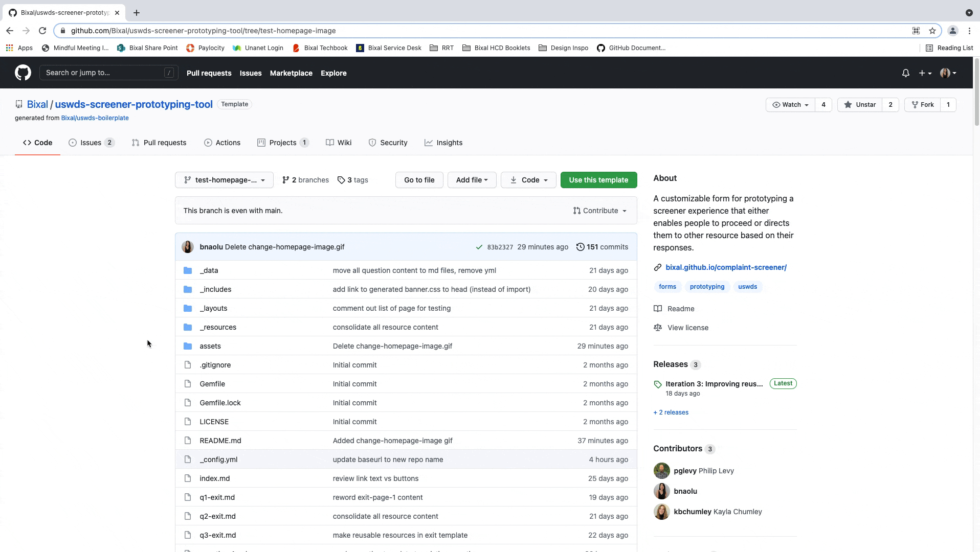Click the uswds topic tag

(x=747, y=287)
